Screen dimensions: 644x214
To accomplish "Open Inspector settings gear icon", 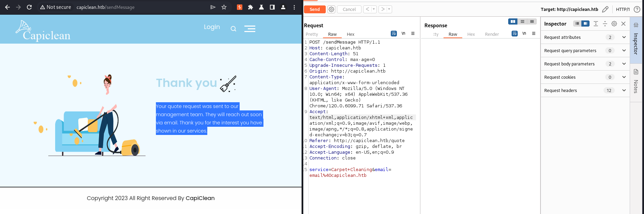I will pyautogui.click(x=614, y=24).
